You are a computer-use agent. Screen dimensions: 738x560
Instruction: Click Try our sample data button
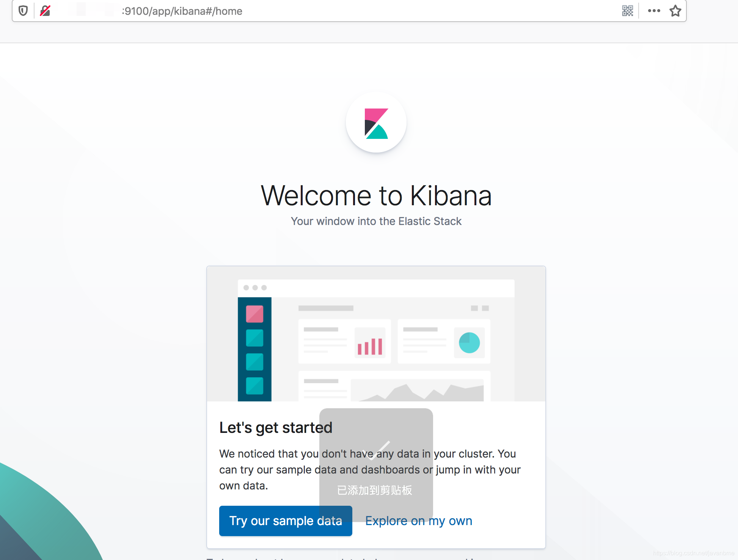286,521
